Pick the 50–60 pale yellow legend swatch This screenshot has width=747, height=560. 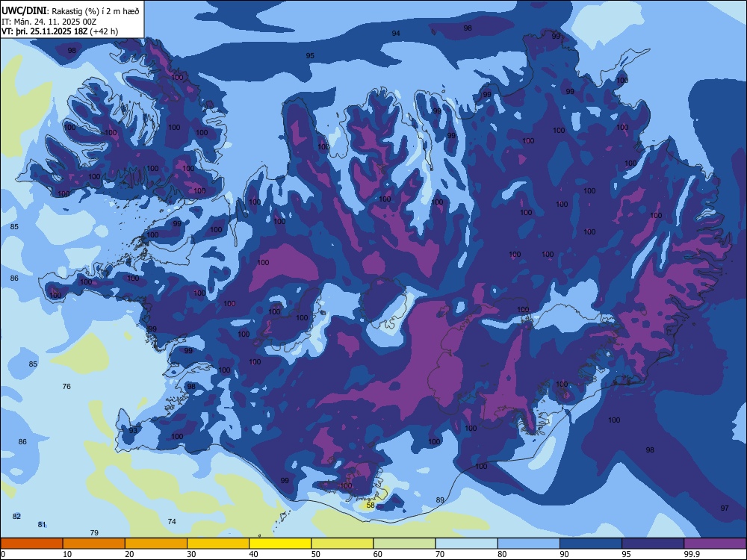coord(342,544)
